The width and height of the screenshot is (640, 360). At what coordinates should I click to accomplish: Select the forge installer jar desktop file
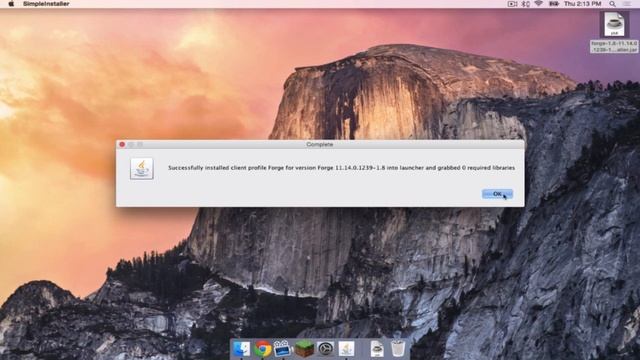click(614, 24)
